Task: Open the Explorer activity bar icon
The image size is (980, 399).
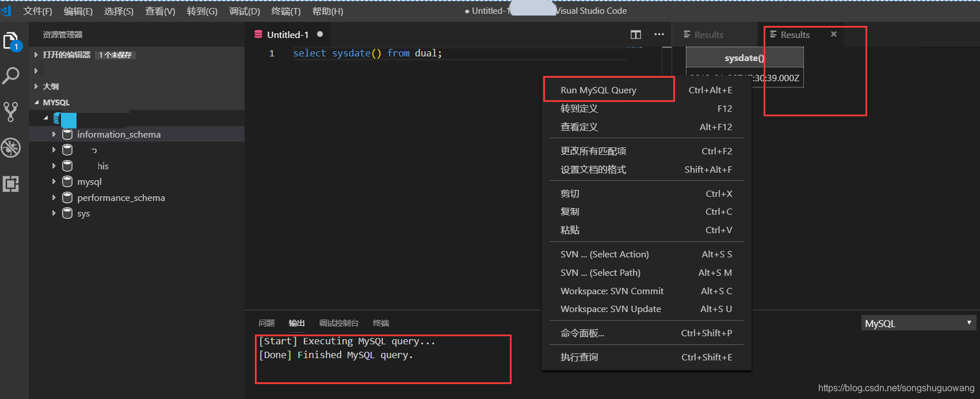Action: tap(12, 41)
